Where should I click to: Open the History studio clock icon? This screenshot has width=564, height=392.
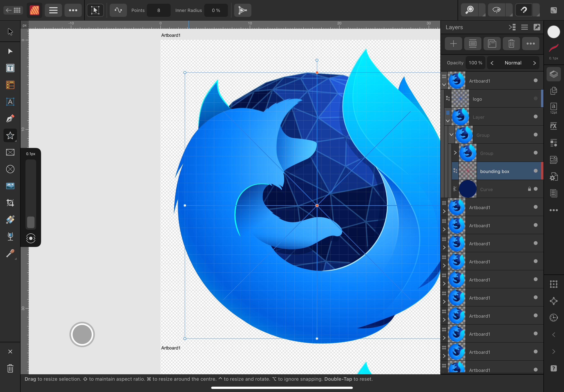tap(554, 318)
